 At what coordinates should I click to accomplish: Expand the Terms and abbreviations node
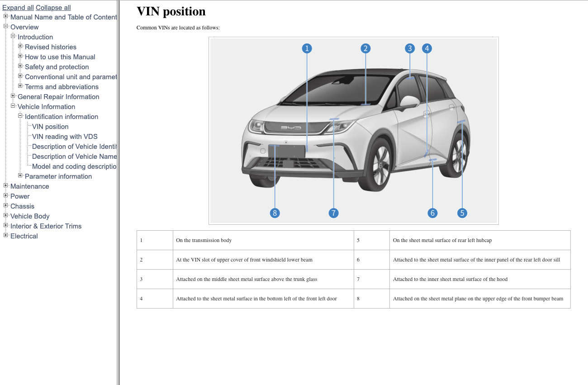(x=20, y=86)
